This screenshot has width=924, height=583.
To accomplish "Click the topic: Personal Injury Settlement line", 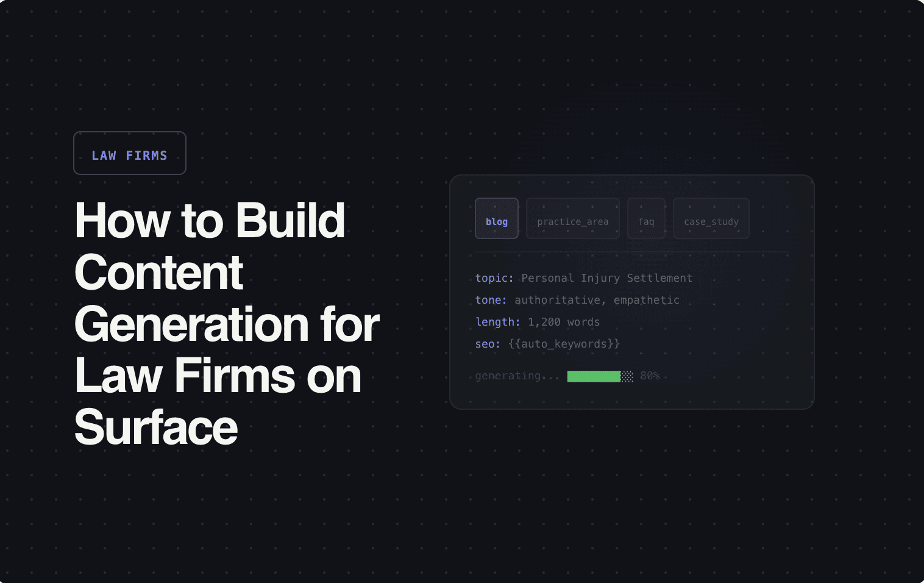I will 584,278.
